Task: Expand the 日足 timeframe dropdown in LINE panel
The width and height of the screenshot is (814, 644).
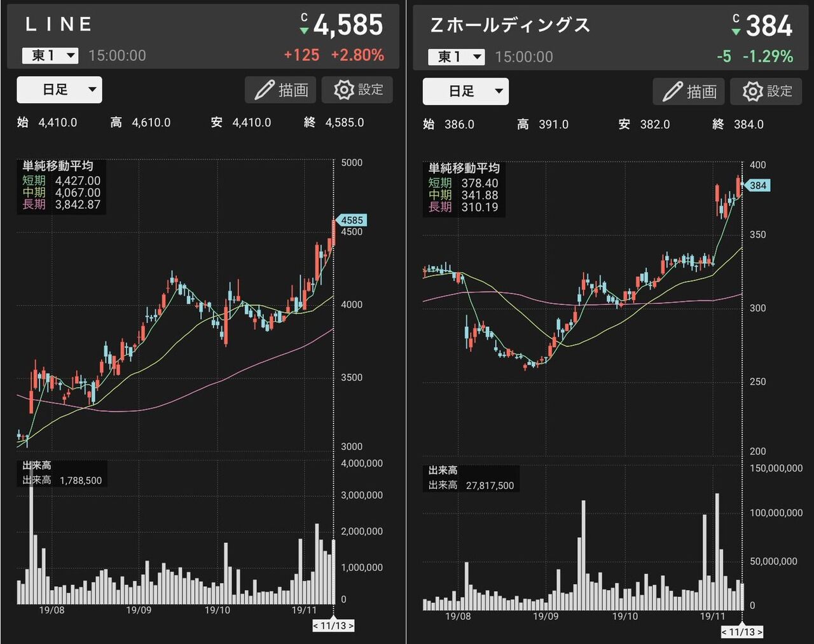Action: [59, 90]
